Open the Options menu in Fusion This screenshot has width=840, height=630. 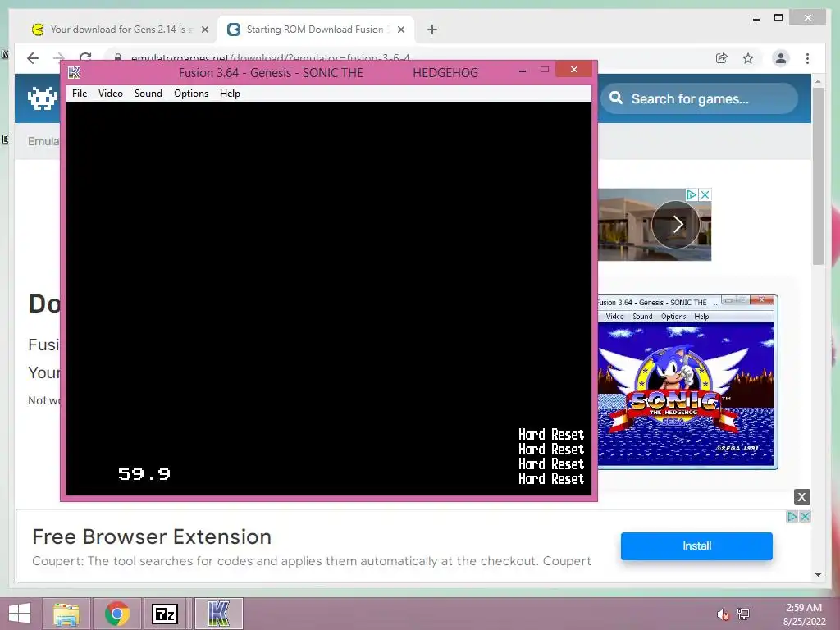pyautogui.click(x=190, y=94)
